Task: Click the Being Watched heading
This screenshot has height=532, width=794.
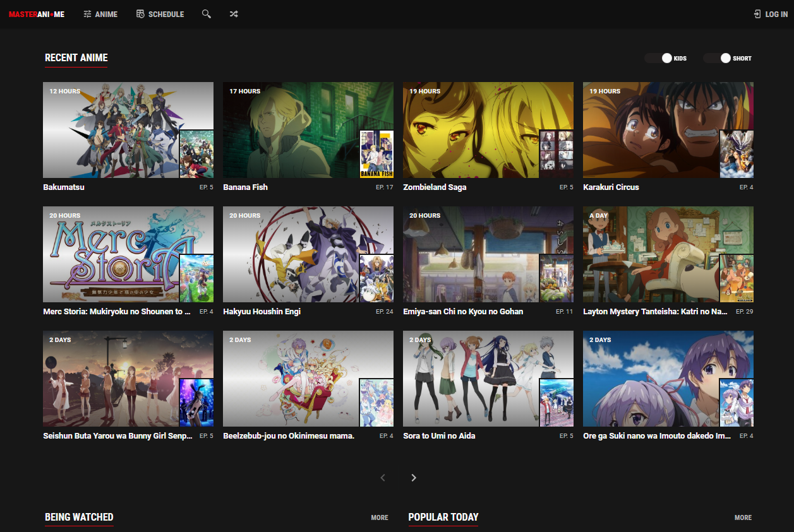Action: (x=79, y=517)
